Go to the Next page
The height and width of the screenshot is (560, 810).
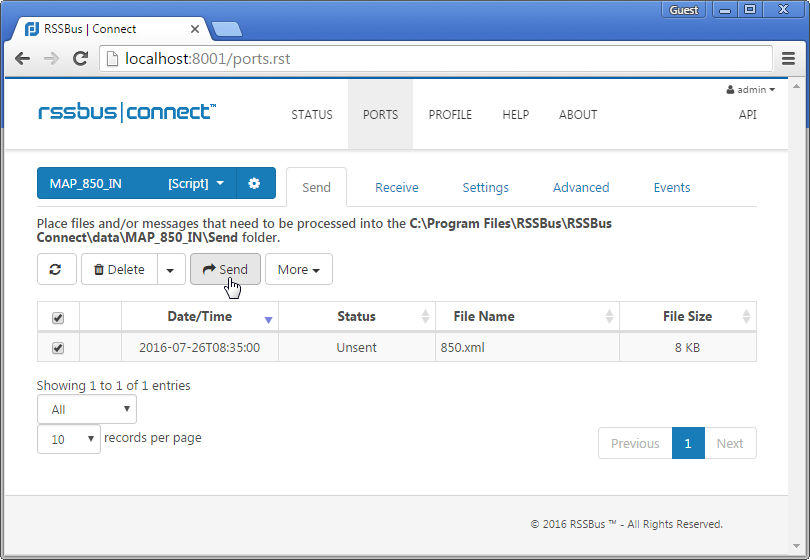tap(730, 443)
